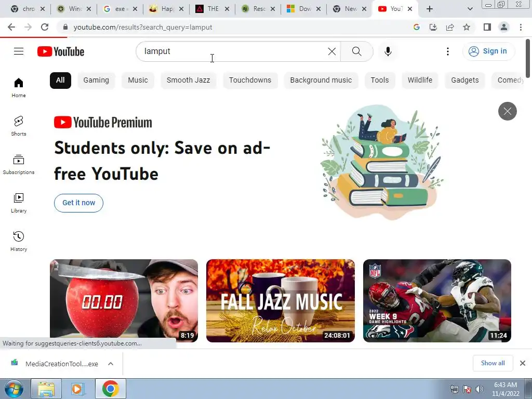Go back with the browser back arrow
The image size is (532, 399).
point(11,27)
